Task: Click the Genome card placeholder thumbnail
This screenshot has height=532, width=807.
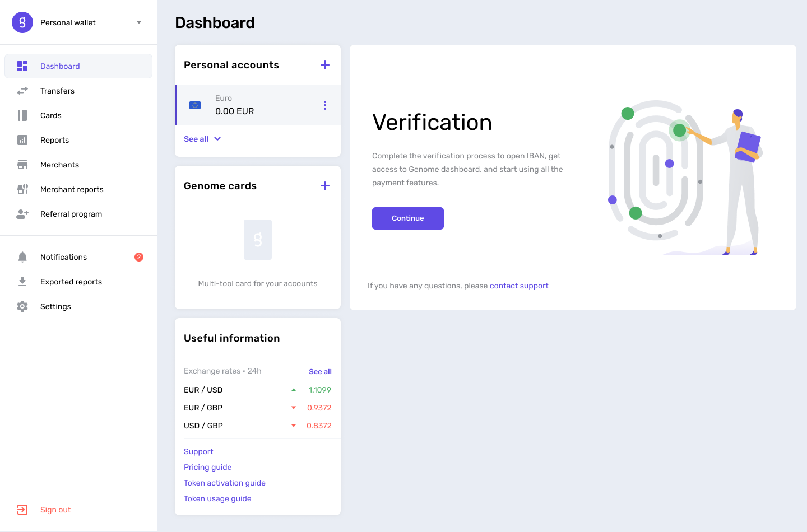Action: 258,240
